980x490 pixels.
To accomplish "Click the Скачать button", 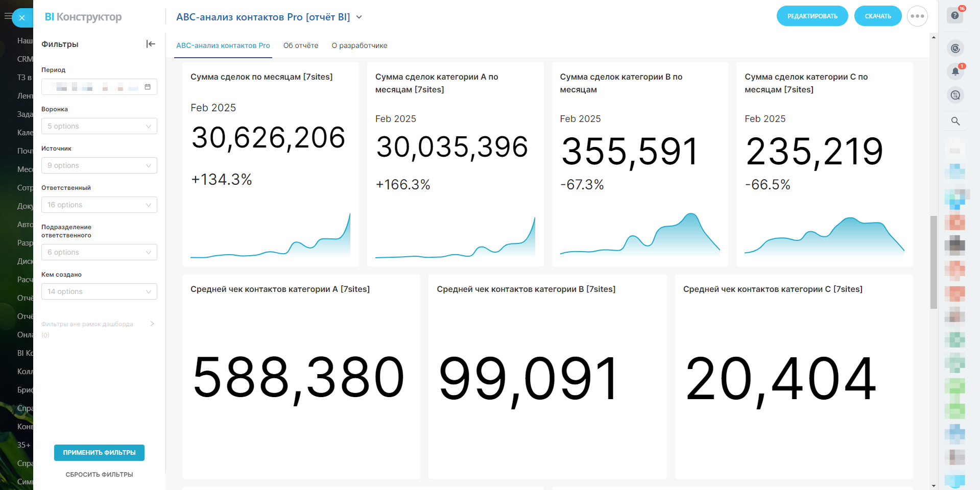I will (877, 16).
